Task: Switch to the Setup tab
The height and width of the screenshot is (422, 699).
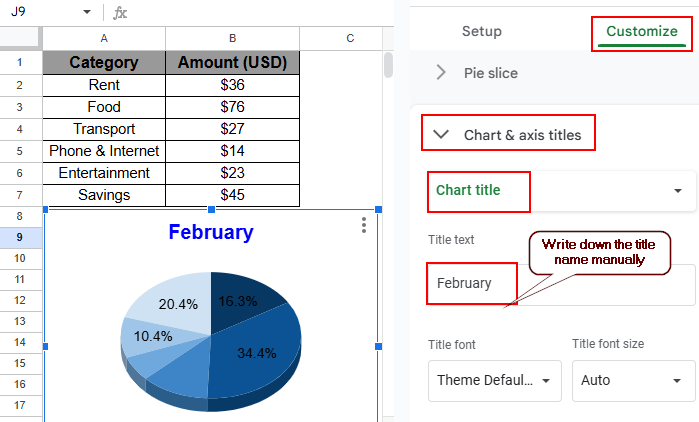Action: [x=481, y=31]
